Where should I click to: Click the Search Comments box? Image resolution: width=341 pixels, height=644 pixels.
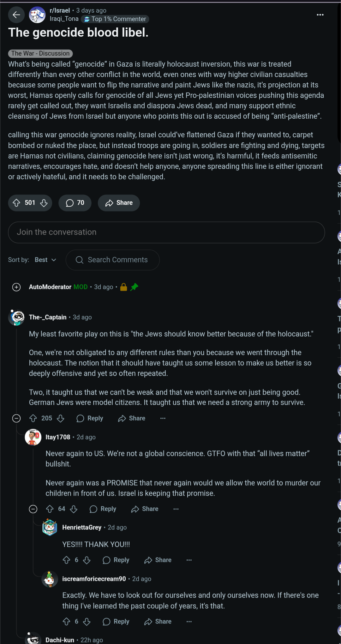(113, 260)
